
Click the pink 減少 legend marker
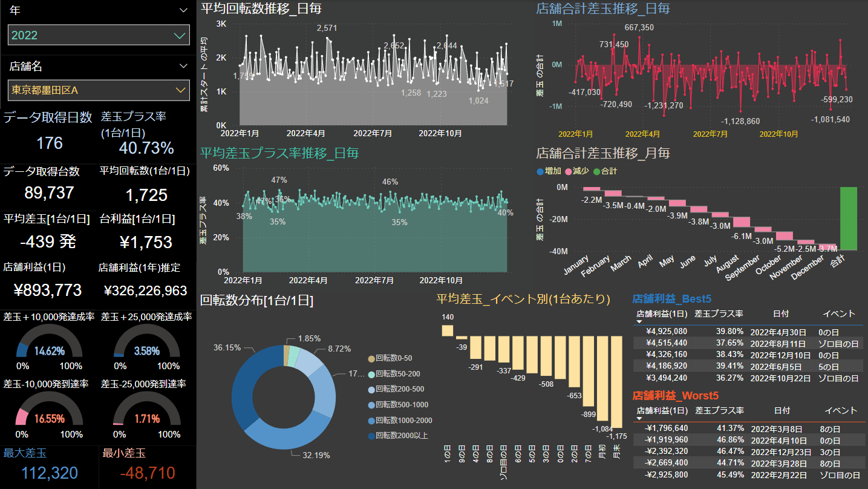[x=568, y=171]
